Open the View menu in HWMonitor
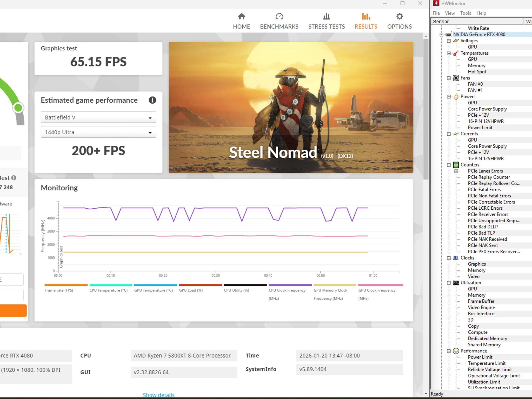 [450, 13]
